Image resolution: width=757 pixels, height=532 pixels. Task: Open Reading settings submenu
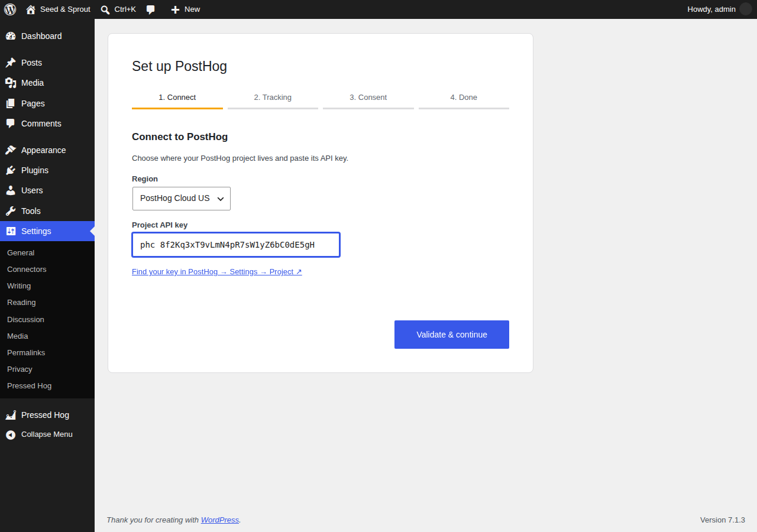point(21,303)
